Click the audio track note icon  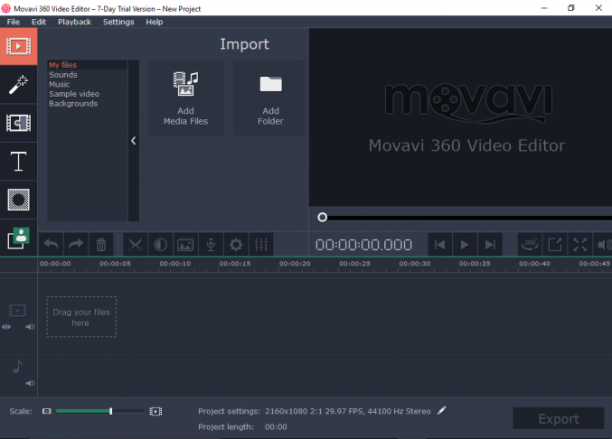pyautogui.click(x=18, y=366)
